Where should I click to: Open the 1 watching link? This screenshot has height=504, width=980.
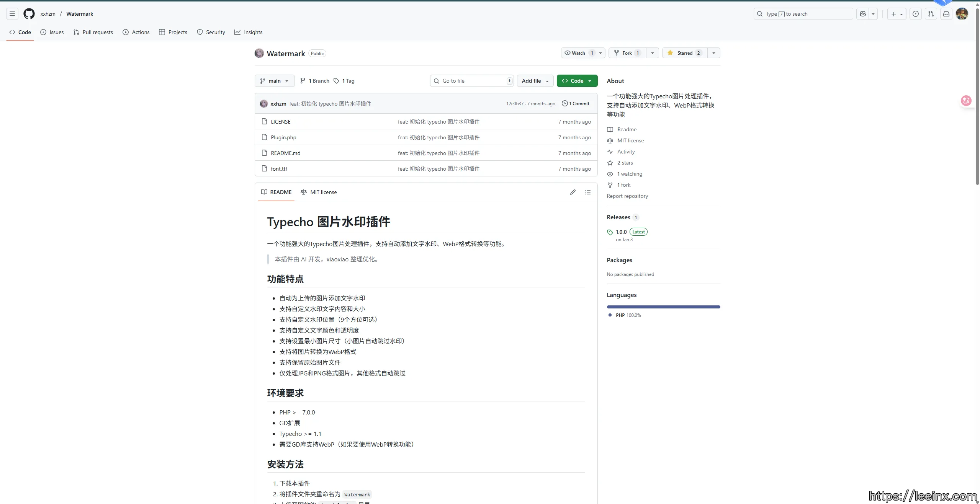click(x=629, y=174)
